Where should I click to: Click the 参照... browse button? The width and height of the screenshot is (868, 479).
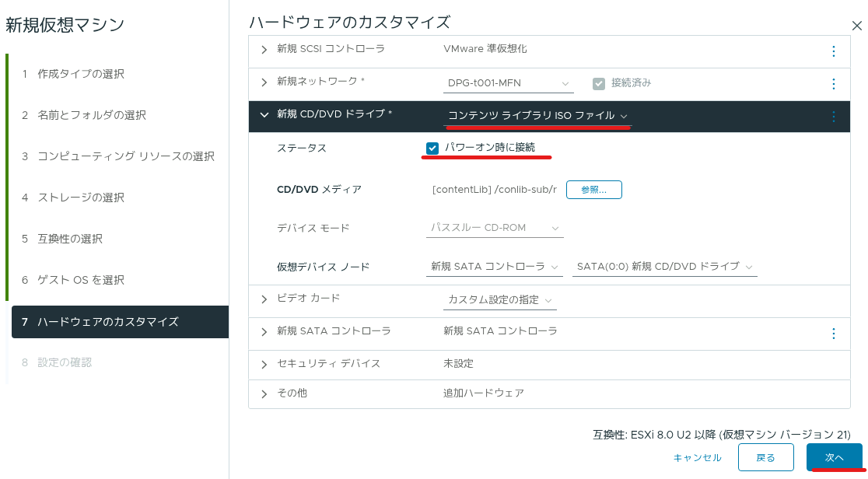coord(594,190)
